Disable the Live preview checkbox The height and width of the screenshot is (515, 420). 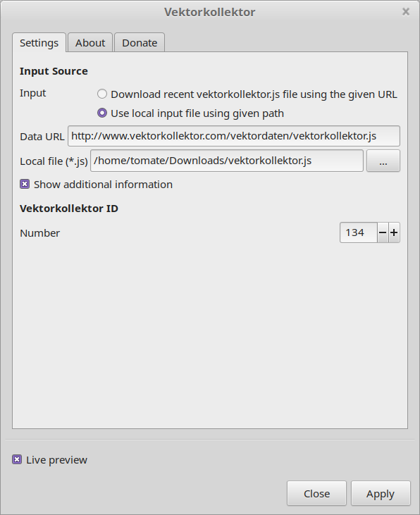pyautogui.click(x=17, y=459)
